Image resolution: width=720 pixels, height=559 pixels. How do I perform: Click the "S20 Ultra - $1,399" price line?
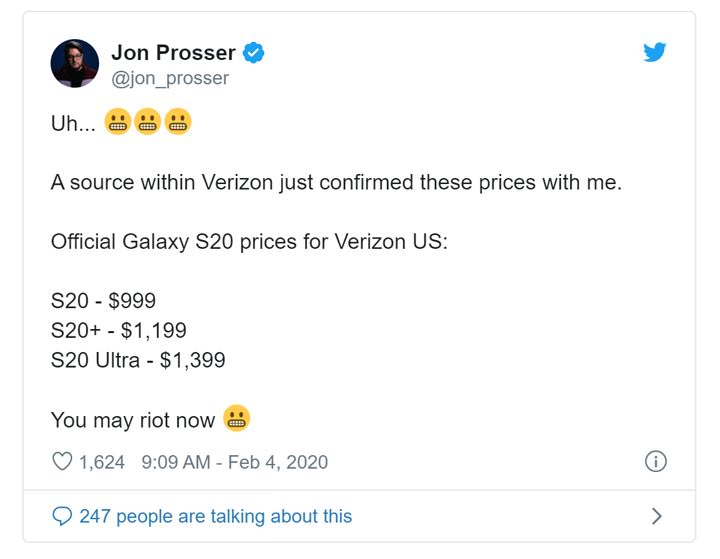[138, 360]
